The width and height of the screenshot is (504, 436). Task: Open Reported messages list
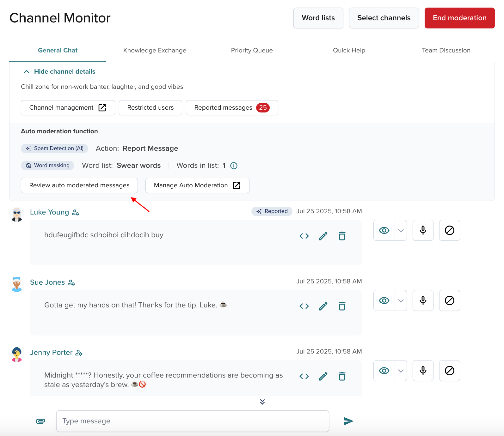pos(232,108)
